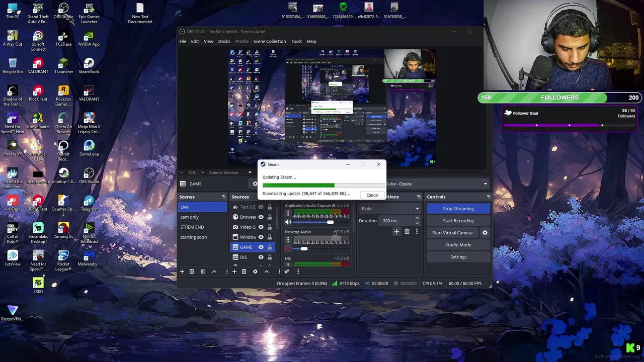Image resolution: width=644 pixels, height=362 pixels.
Task: Pop out the Scenes dock
Action: coord(223,197)
